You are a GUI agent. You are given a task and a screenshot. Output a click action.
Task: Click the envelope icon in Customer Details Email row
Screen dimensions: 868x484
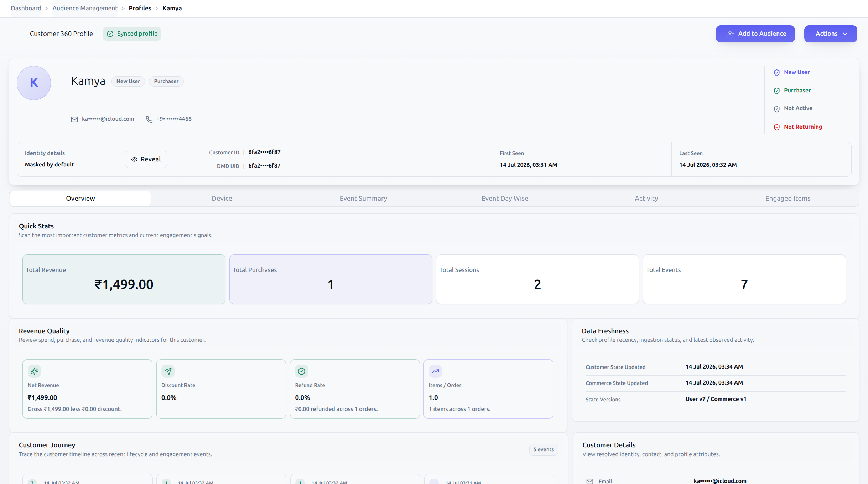pyautogui.click(x=590, y=481)
